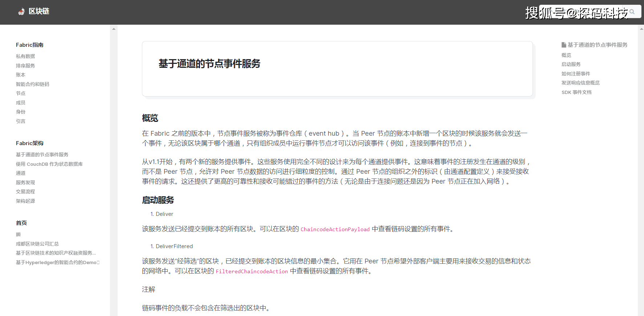Viewport: 644px width, 316px height.
Task: Open 成都区块链公司汇总 link
Action: pos(37,244)
